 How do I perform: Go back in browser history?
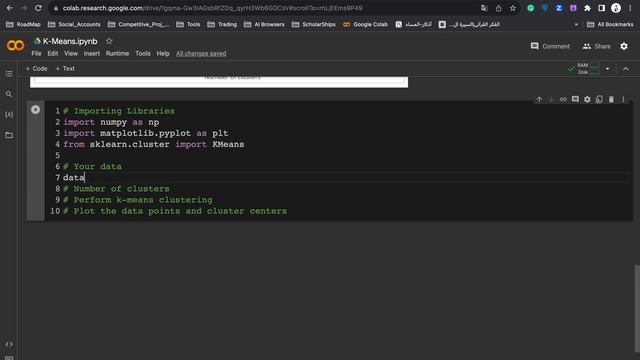pyautogui.click(x=9, y=8)
